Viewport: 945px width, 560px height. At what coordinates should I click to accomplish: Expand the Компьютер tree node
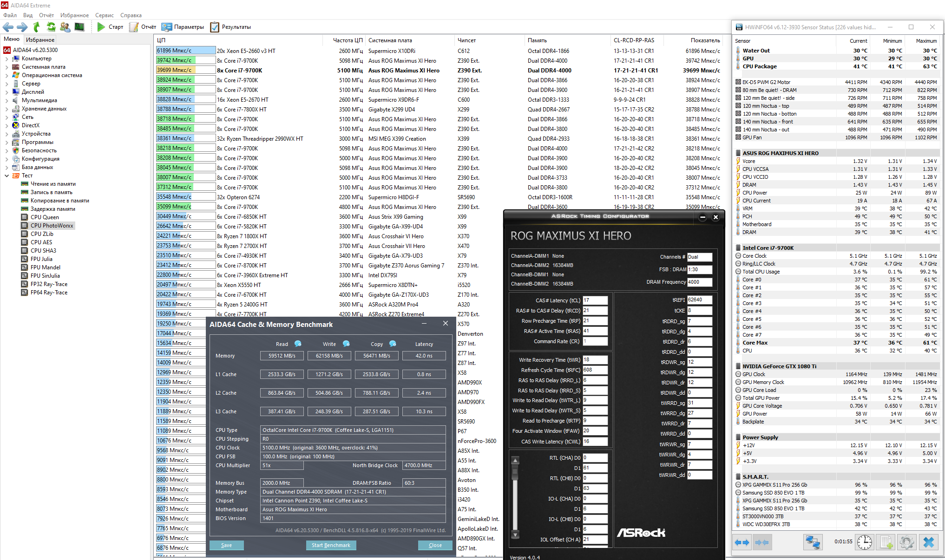(7, 59)
